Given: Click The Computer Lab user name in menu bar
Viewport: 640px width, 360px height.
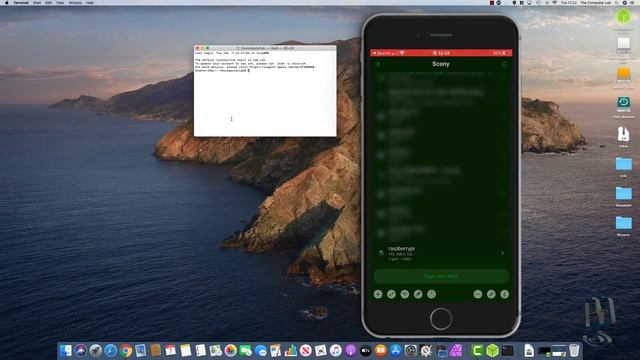Looking at the screenshot, I should click(595, 2).
